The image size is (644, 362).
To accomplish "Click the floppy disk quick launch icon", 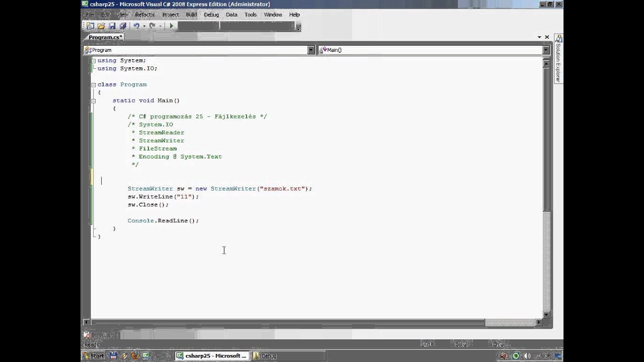I will pyautogui.click(x=113, y=356).
